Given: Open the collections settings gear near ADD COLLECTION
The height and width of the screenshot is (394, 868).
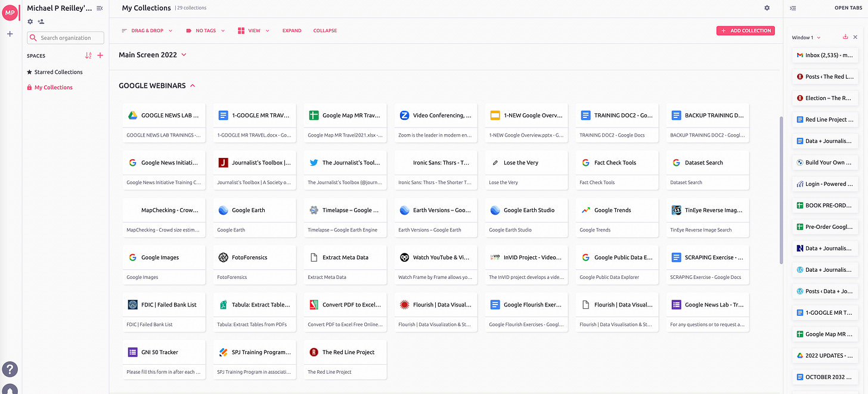Looking at the screenshot, I should click(767, 8).
